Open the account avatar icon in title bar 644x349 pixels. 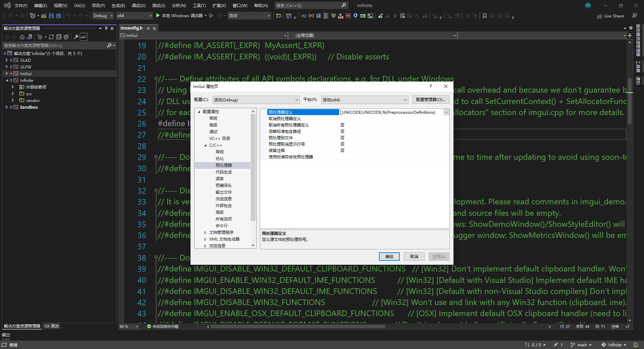(588, 5)
